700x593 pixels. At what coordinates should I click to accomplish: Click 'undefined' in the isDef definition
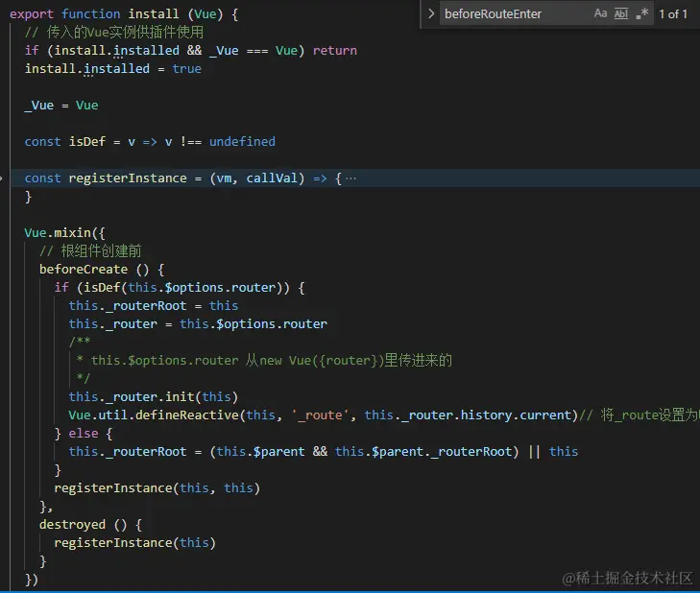tap(242, 141)
